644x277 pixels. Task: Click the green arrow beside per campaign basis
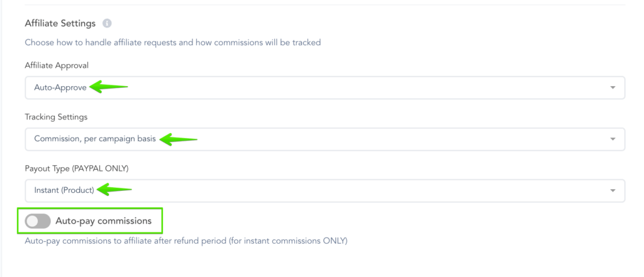click(x=178, y=139)
